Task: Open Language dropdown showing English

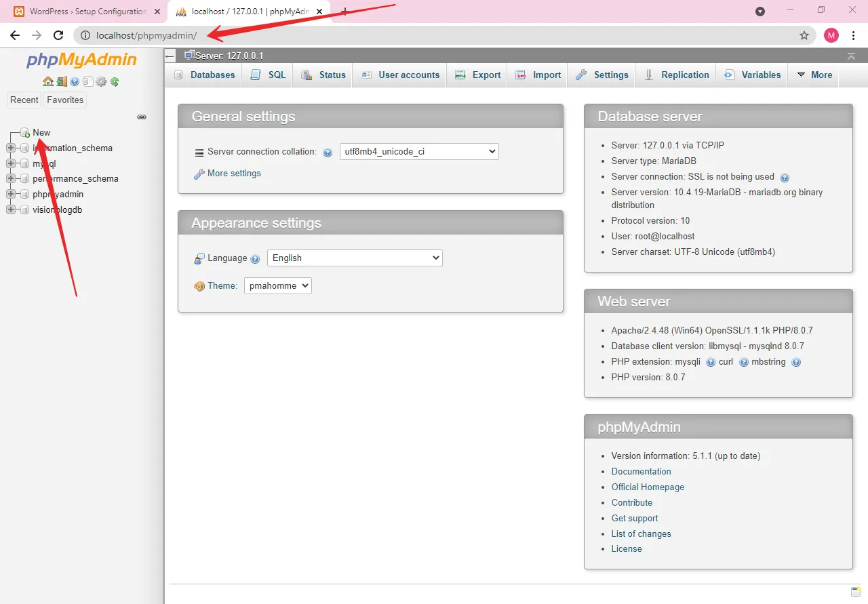Action: click(x=355, y=258)
